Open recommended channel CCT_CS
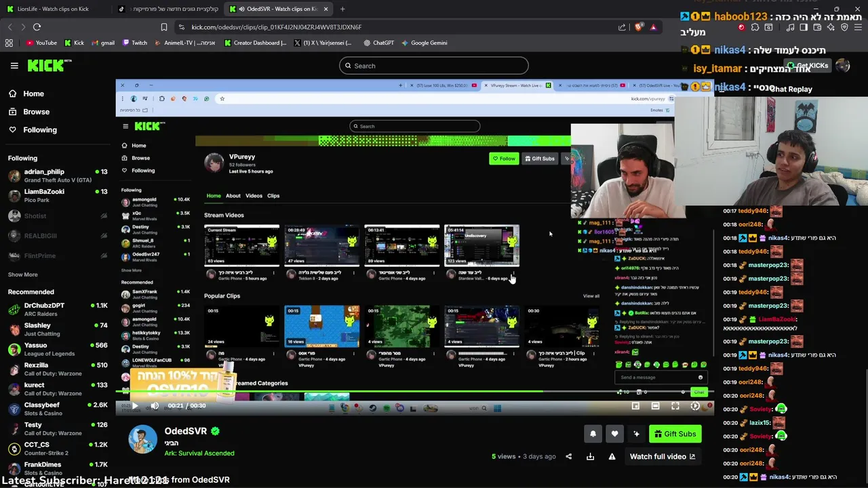868x488 pixels. pos(57,449)
